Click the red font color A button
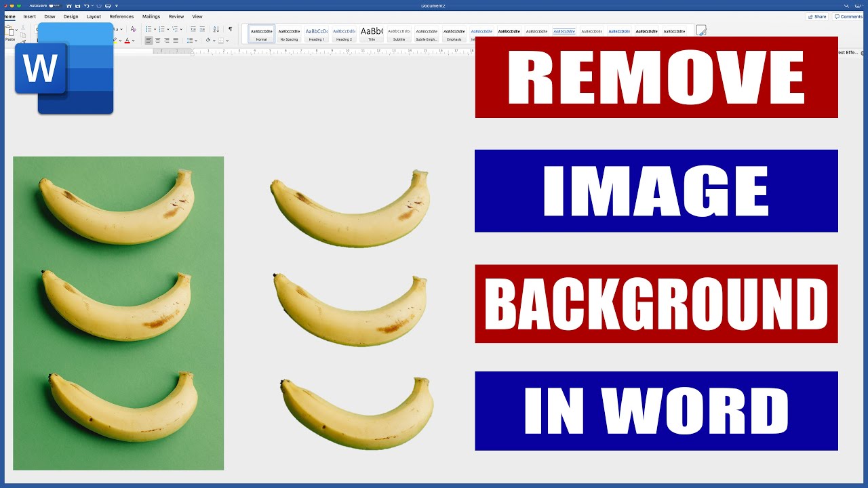This screenshot has width=868, height=488. pos(127,41)
